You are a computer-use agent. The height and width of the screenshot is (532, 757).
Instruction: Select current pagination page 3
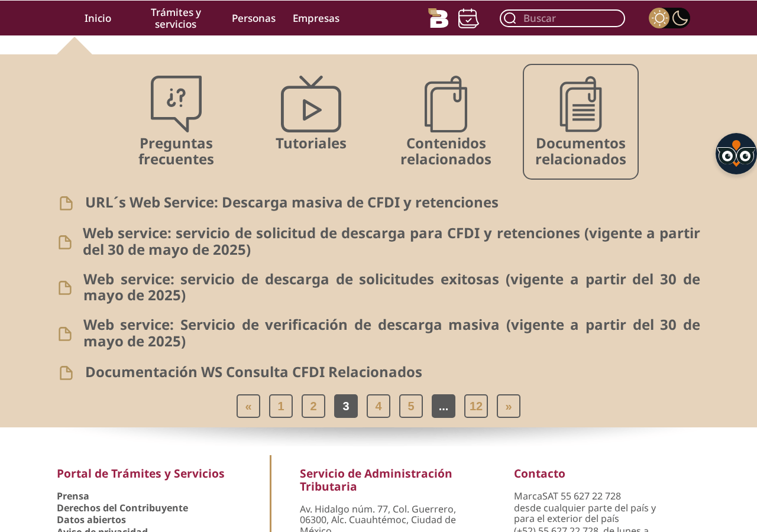coord(346,406)
